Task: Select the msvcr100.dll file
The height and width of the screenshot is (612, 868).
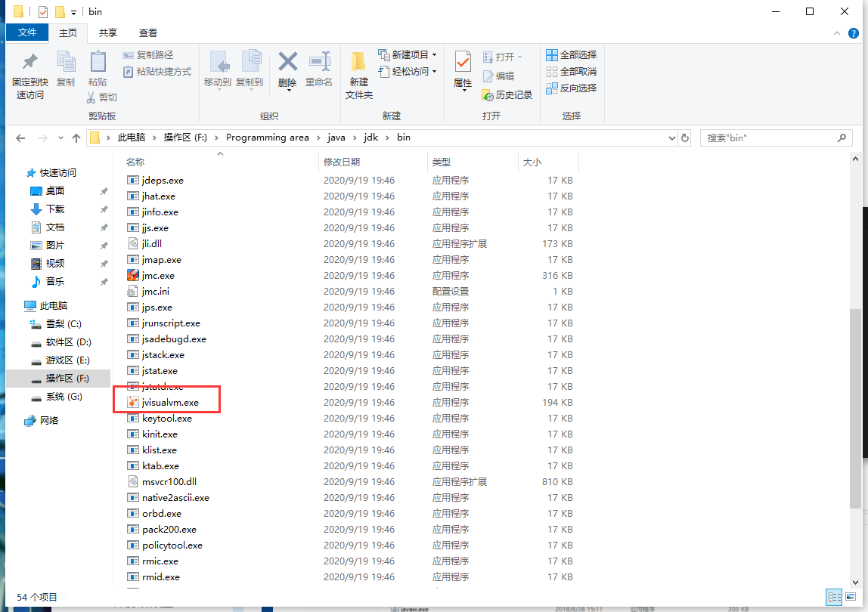Action: click(x=169, y=482)
